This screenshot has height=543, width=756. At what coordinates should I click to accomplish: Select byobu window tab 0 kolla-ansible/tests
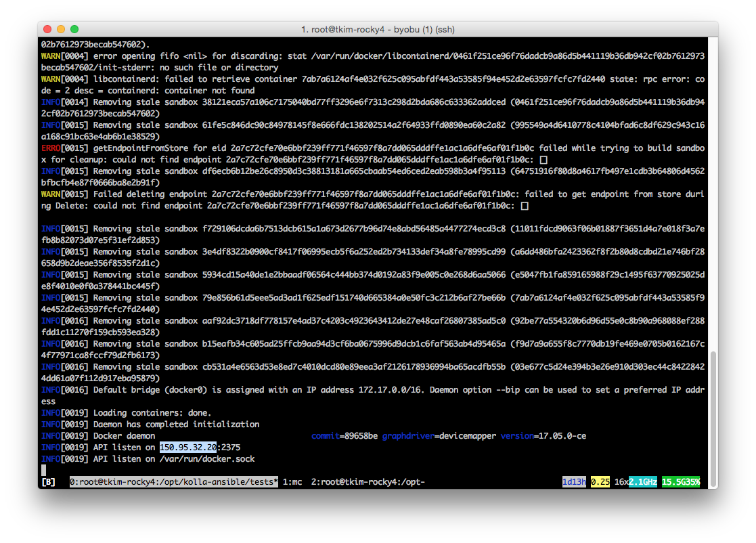[173, 482]
